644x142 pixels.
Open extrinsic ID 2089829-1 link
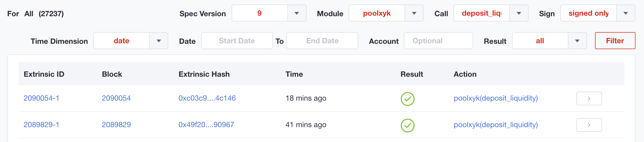point(41,125)
